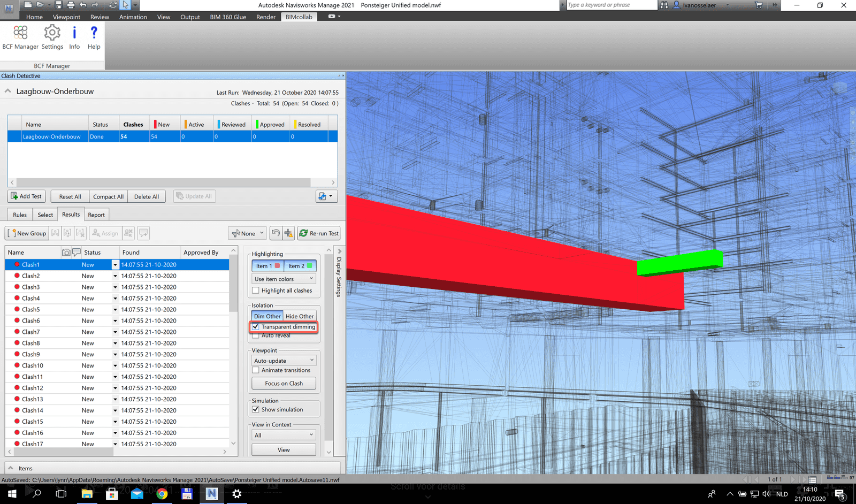Open the BIM 360 Glue ribbon tab

click(228, 17)
